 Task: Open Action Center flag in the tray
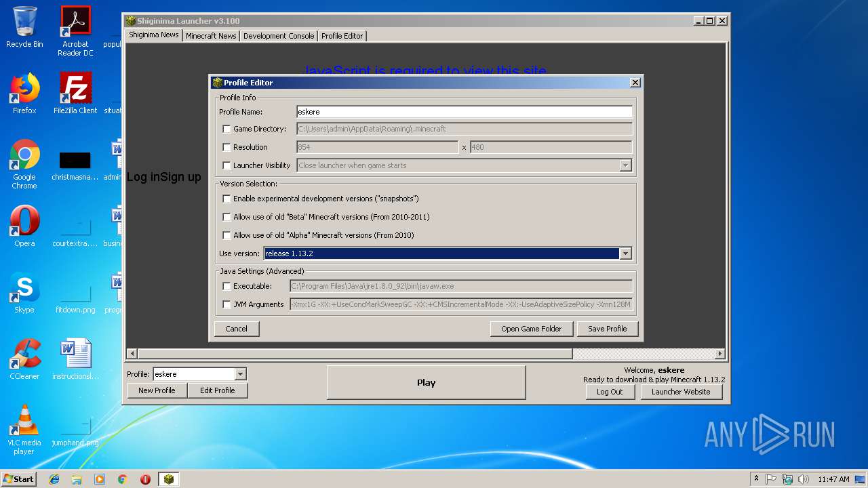pyautogui.click(x=771, y=479)
